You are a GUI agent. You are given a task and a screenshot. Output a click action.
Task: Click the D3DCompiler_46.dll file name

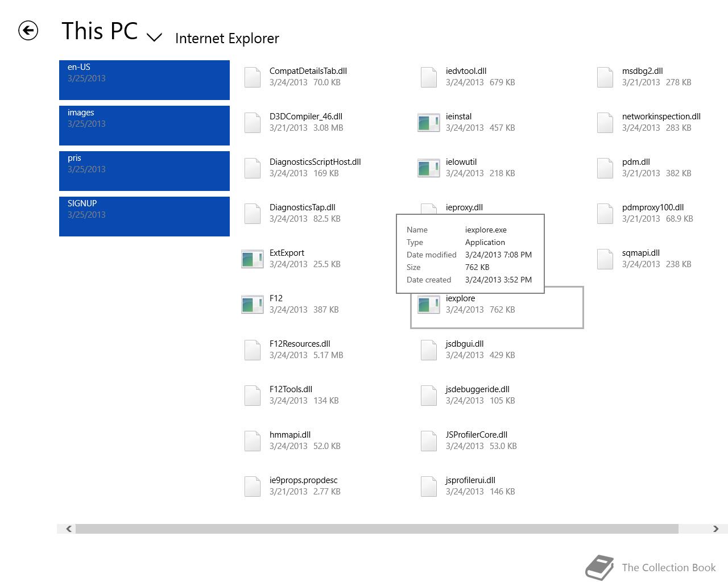(306, 117)
